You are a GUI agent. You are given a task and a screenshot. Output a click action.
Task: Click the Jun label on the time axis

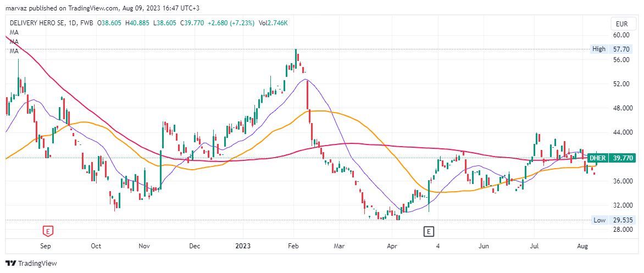[484, 246]
